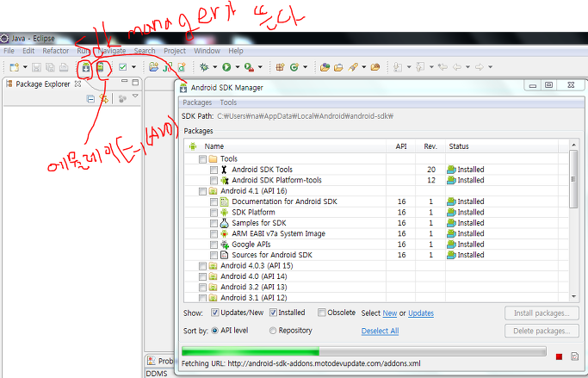Click the New wizard toolbar icon
The height and width of the screenshot is (378, 588).
tap(15, 67)
